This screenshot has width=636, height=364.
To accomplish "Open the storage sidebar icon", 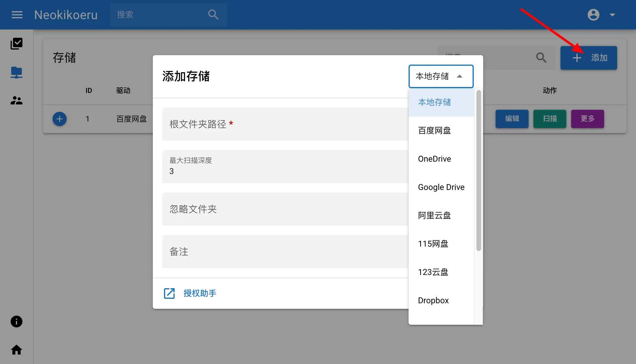I will [17, 72].
